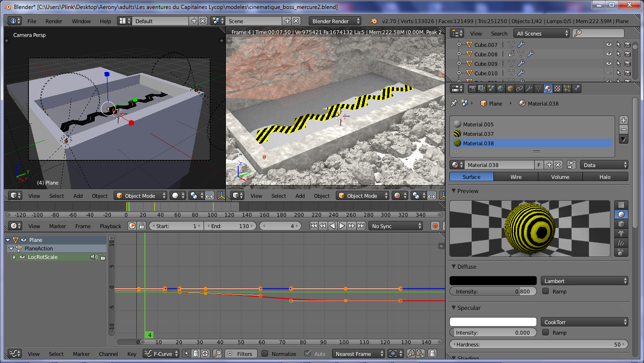Toggle the lock on LocRotScale group
Screen dimensions: 644x363
point(102,257)
